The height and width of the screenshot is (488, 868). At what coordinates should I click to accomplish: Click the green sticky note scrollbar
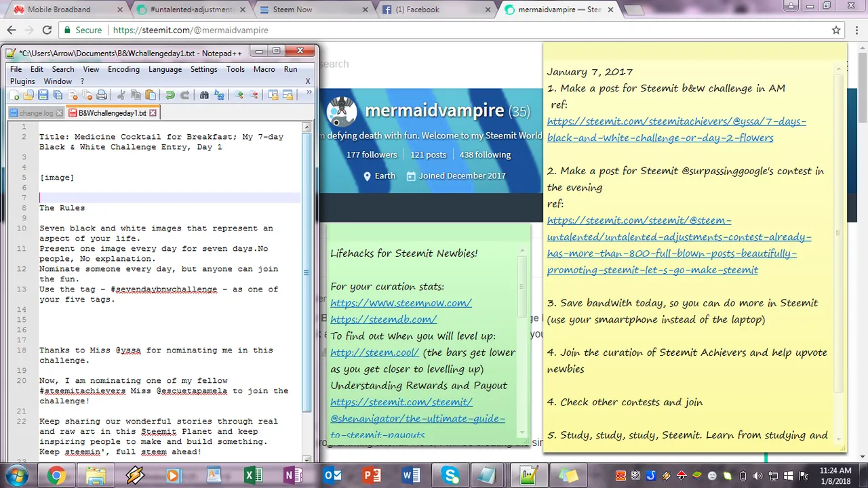[522, 341]
